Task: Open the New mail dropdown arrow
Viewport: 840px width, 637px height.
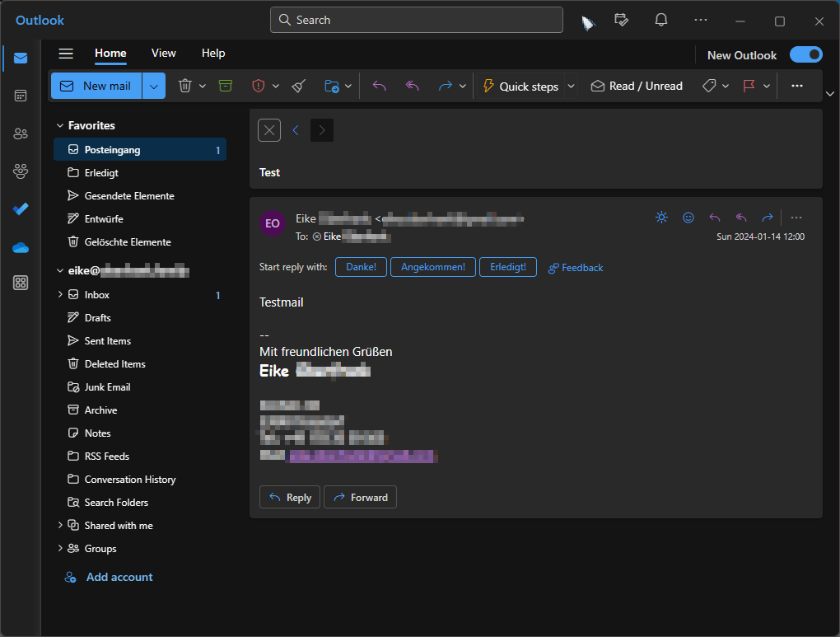Action: [x=154, y=87]
